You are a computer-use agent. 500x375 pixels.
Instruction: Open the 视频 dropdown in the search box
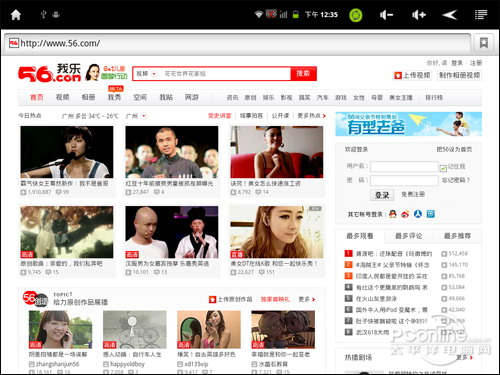pyautogui.click(x=146, y=74)
